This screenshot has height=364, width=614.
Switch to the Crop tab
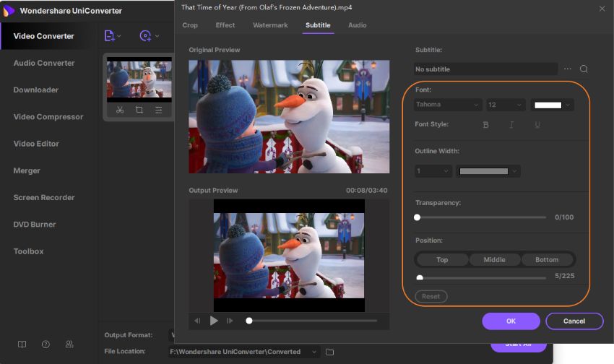190,25
